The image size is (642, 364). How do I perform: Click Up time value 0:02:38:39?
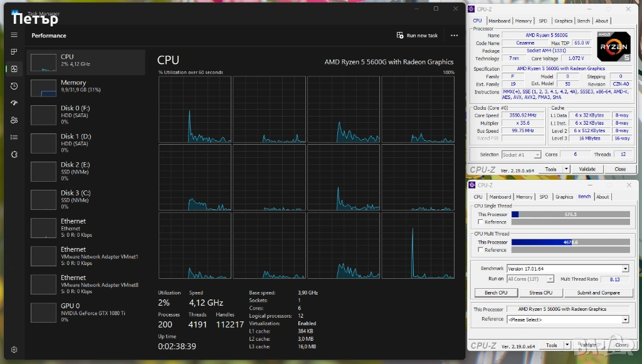177,346
